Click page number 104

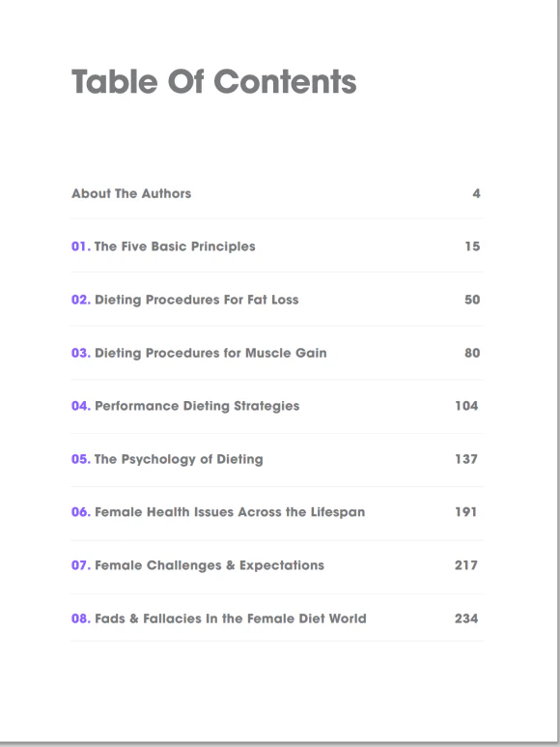466,406
